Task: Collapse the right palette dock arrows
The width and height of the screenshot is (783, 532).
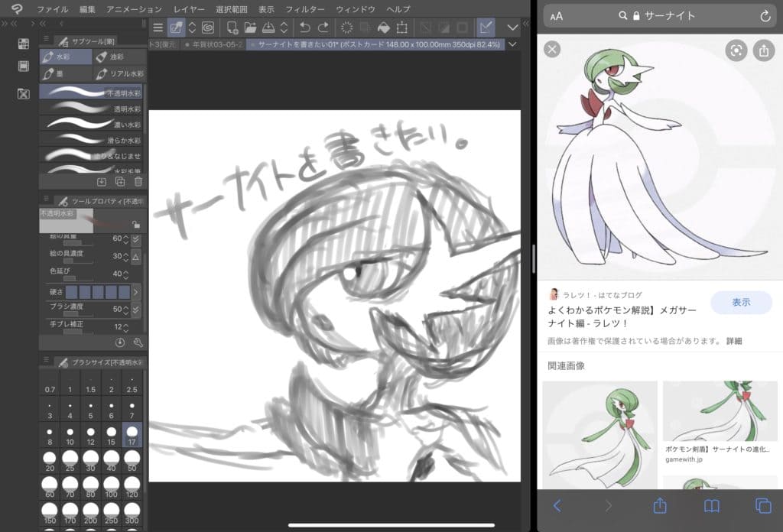Action: tap(525, 24)
